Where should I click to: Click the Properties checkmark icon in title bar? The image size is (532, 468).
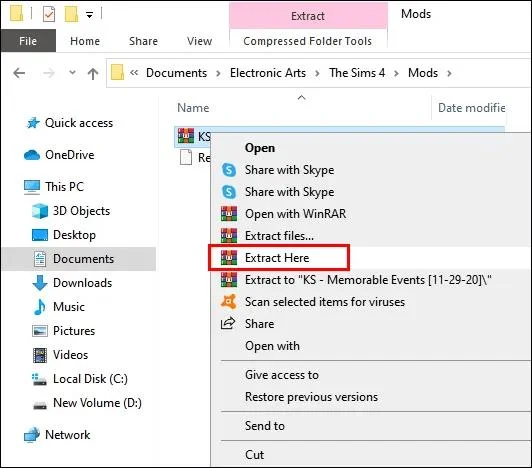pos(49,15)
